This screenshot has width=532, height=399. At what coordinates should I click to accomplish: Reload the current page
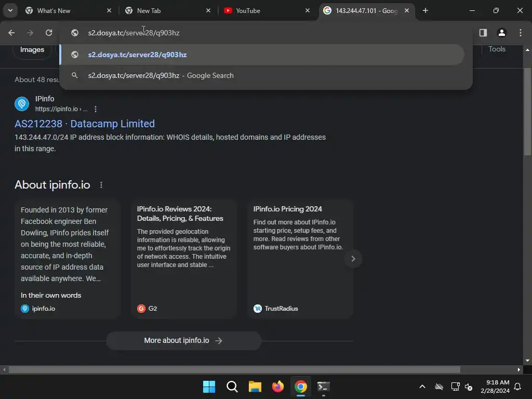click(x=49, y=33)
